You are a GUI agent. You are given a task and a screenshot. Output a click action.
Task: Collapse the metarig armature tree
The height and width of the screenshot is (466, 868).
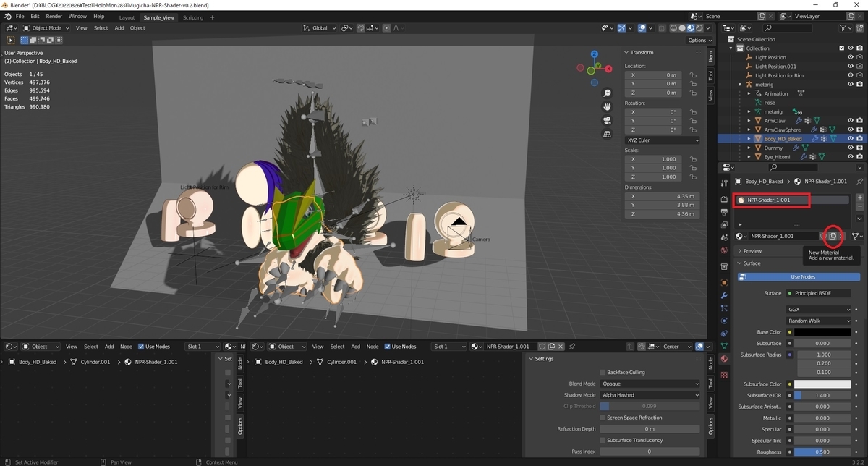[x=741, y=85]
